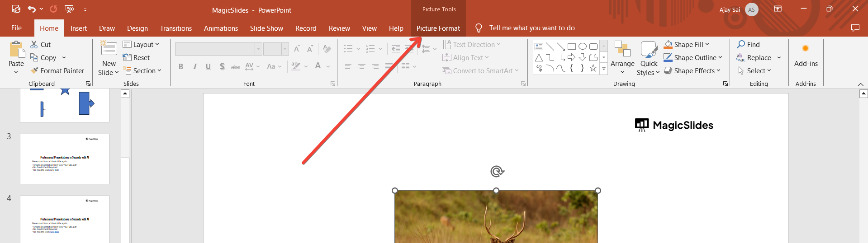This screenshot has height=243, width=868.
Task: Open Picture Format tab
Action: click(x=438, y=28)
